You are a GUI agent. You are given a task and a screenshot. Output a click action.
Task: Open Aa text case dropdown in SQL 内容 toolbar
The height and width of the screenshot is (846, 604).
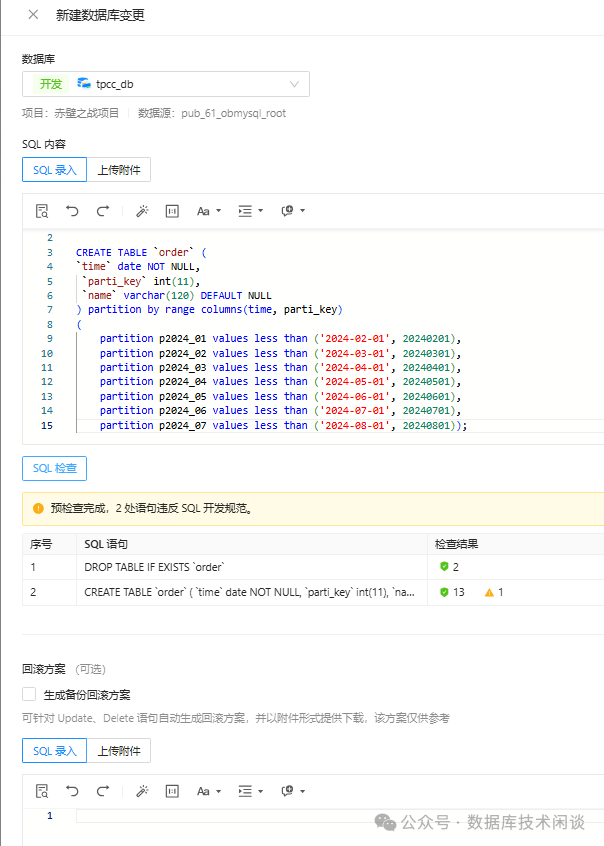coord(209,211)
